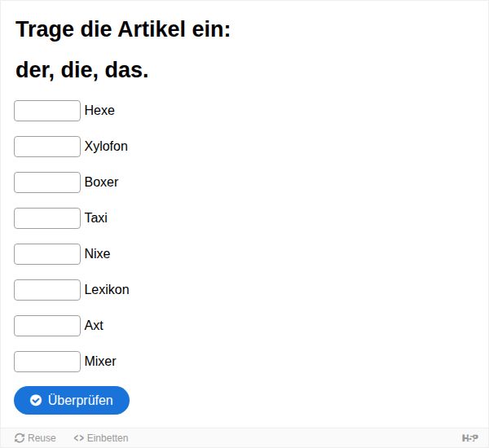Click the heading Trage die Artikel ein
This screenshot has width=489, height=448.
[x=123, y=29]
